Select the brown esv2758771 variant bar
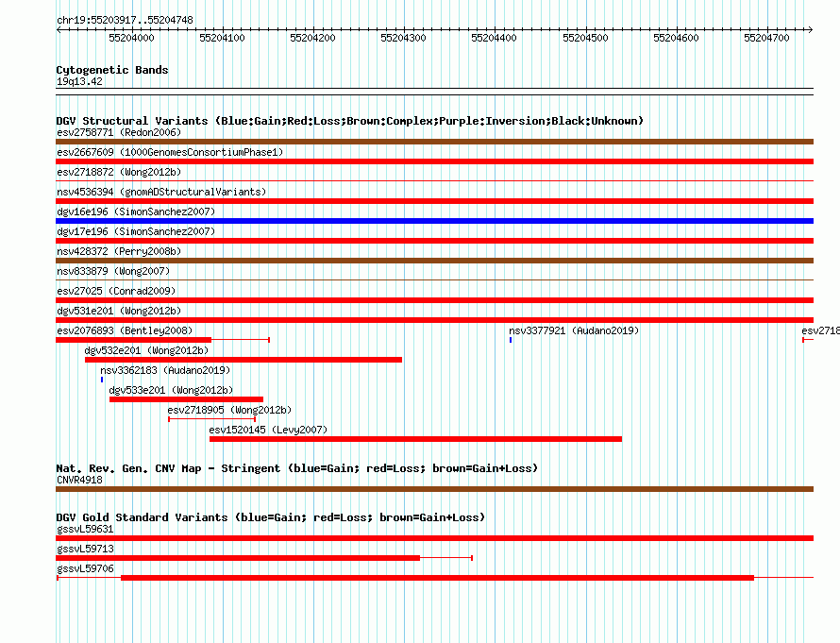 434,142
